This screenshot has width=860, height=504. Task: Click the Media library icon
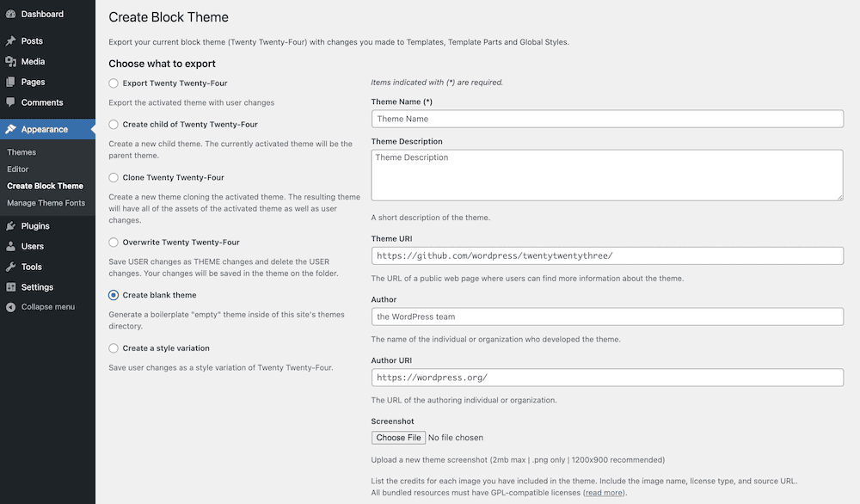10,62
